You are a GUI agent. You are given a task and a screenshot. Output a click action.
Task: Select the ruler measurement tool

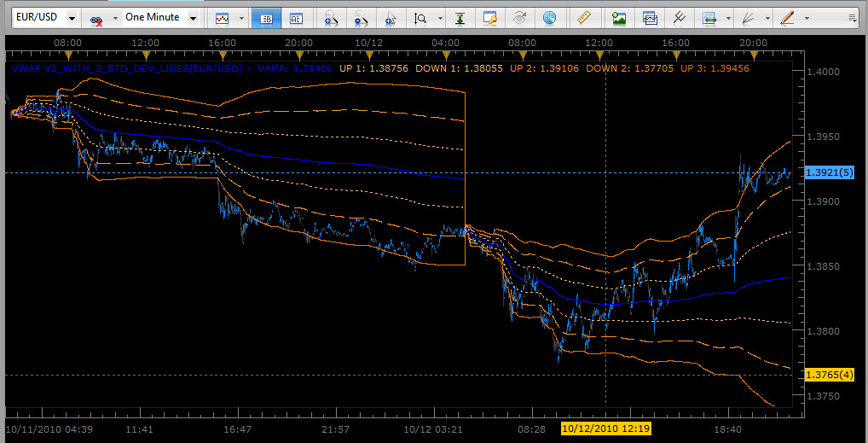tap(584, 19)
